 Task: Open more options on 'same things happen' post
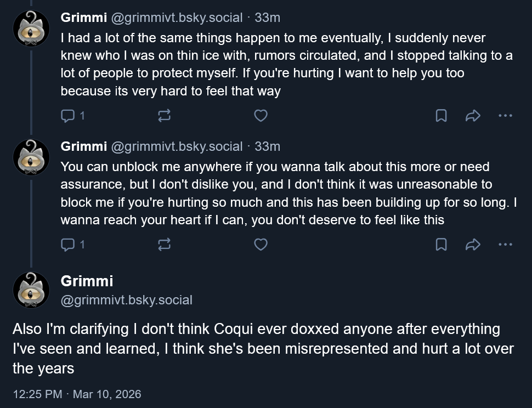click(x=505, y=116)
